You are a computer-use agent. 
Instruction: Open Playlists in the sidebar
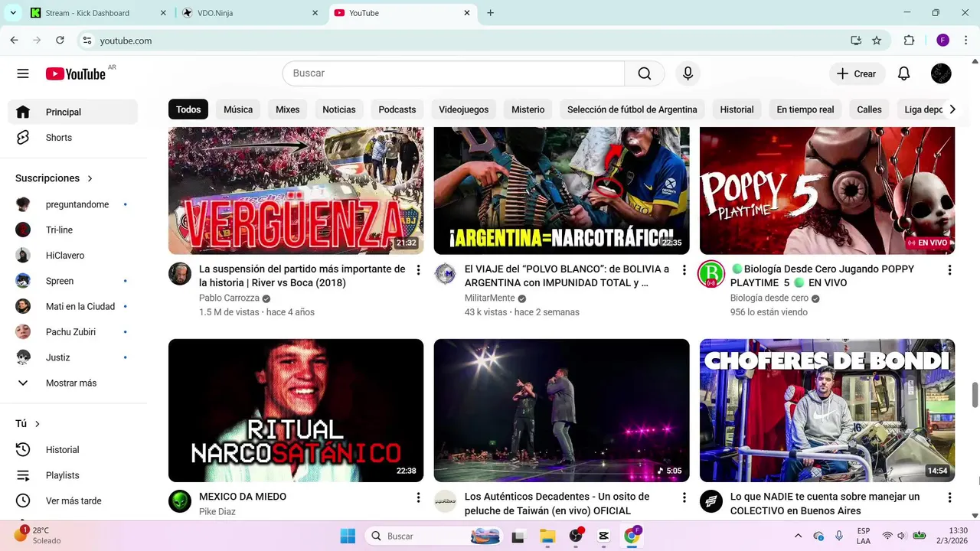73,475
